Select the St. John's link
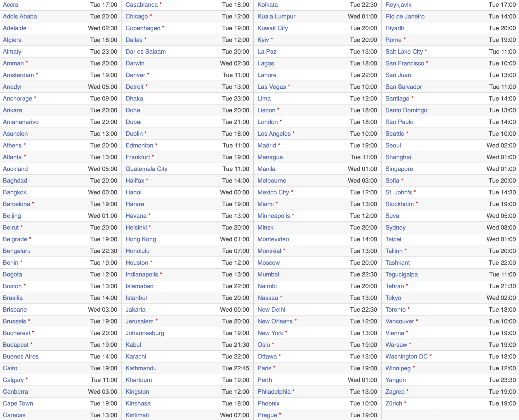 coord(398,192)
